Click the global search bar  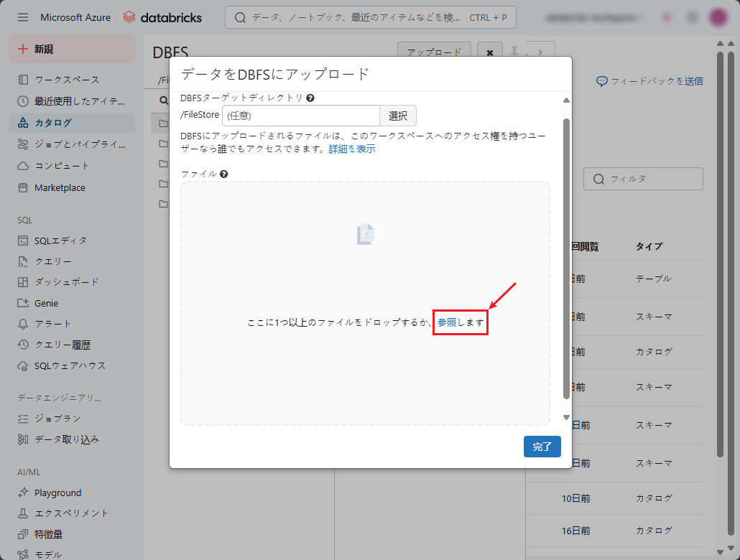pos(370,17)
